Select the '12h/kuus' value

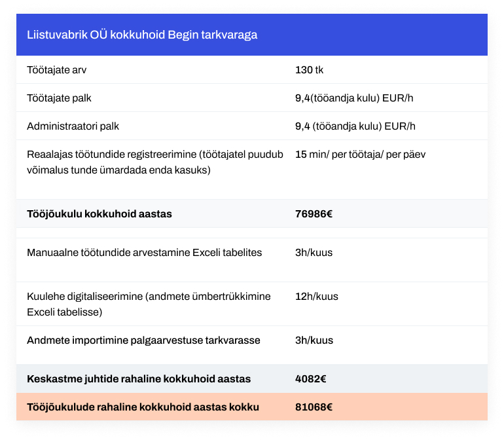[x=317, y=296]
